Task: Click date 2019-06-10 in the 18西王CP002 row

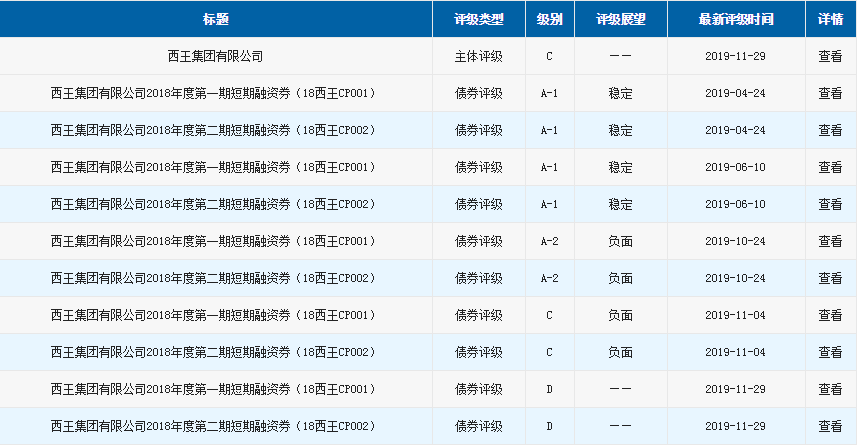Action: tap(735, 204)
